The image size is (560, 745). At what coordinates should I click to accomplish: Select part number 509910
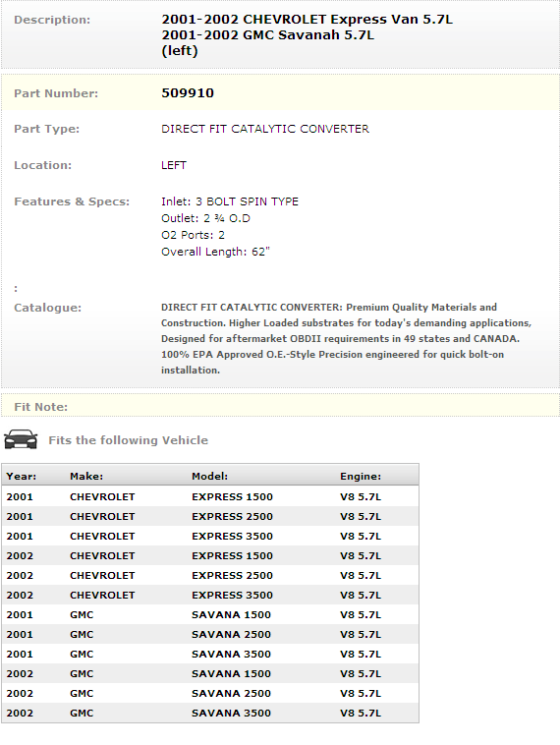pos(188,92)
